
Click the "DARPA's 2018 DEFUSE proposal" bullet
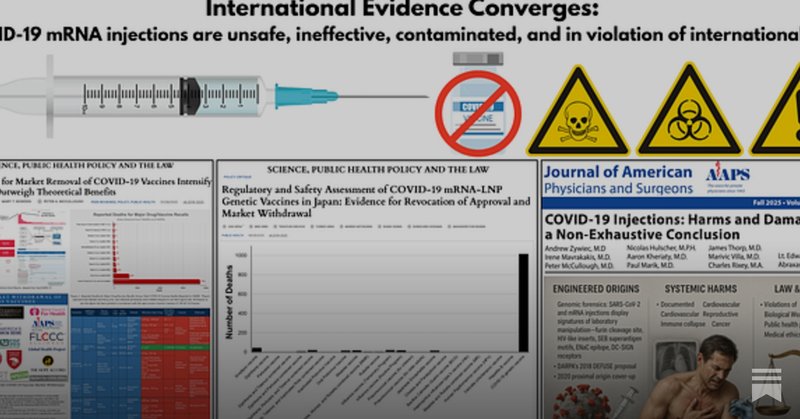pos(596,366)
